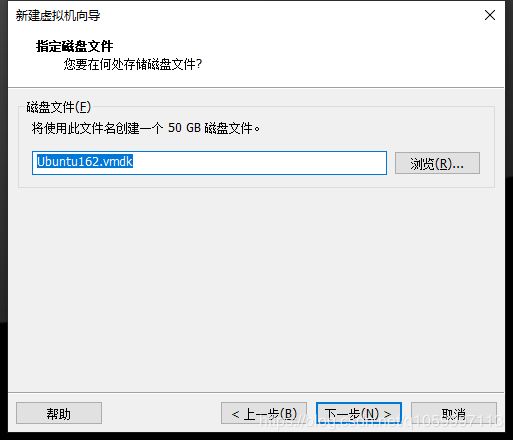Viewport: 513px width, 440px height.
Task: Cancel the wizard with 取消 button
Action: (454, 413)
